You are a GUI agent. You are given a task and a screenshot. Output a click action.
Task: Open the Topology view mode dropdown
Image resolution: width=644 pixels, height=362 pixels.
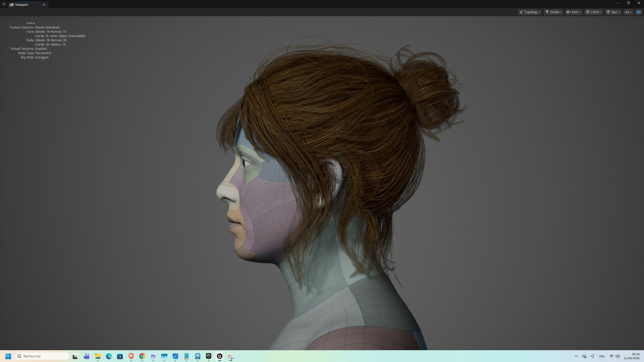530,12
